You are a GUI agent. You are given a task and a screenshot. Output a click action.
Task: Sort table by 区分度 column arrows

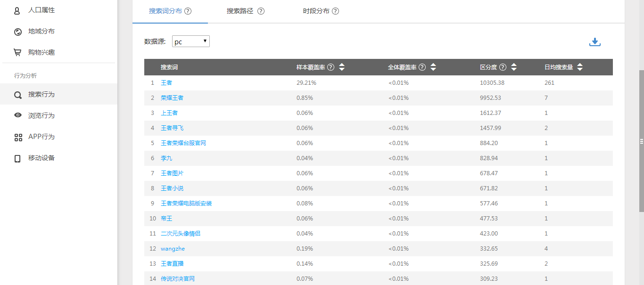point(514,67)
